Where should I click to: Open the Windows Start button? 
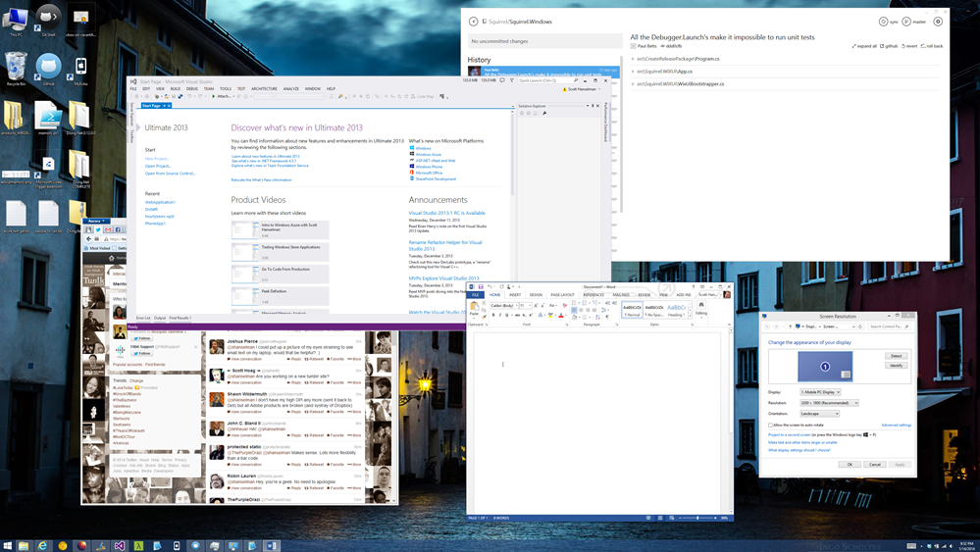[x=7, y=546]
